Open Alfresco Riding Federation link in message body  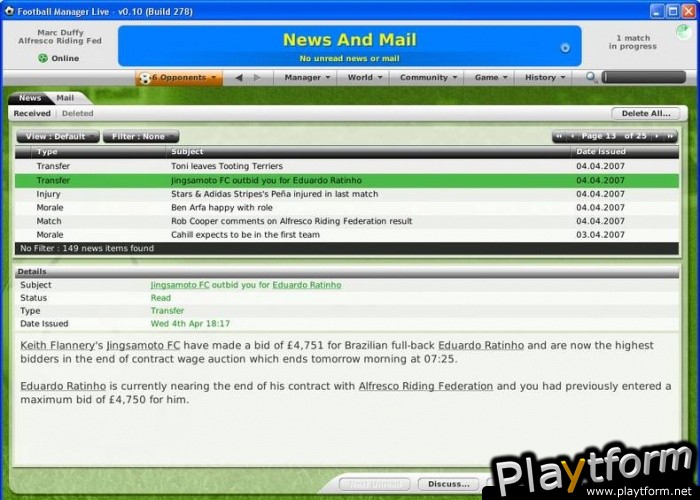pos(425,386)
